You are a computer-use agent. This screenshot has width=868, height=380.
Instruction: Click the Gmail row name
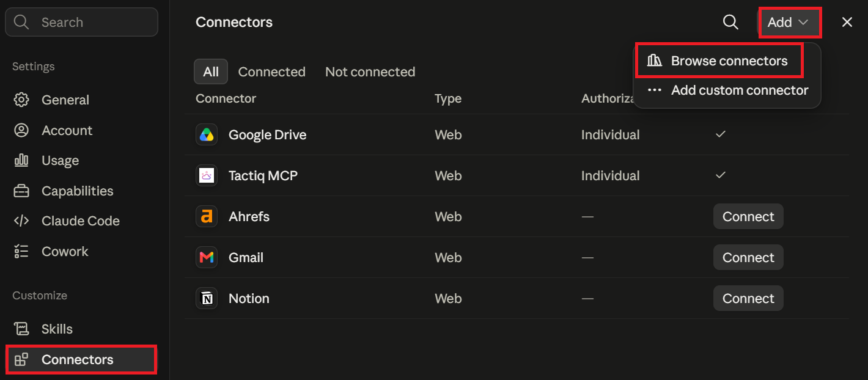(x=246, y=257)
